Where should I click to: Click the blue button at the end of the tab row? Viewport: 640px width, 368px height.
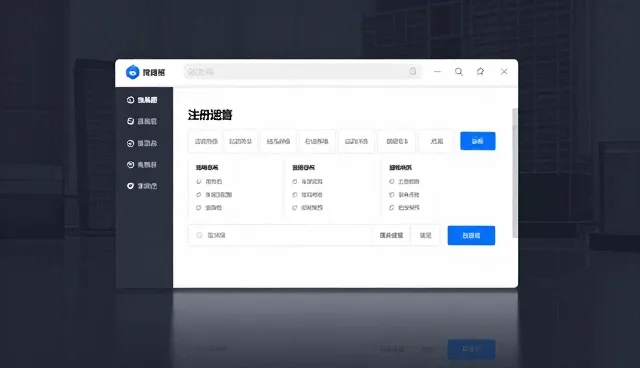(x=478, y=141)
